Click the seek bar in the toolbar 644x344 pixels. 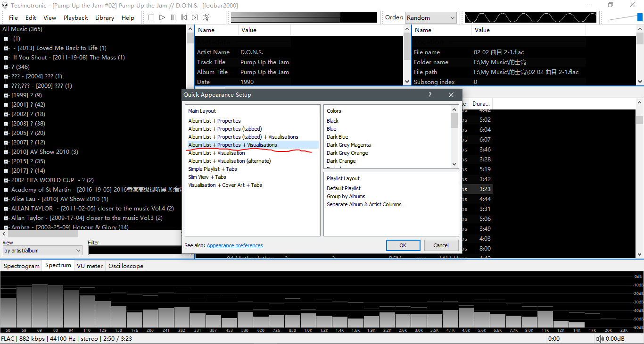point(304,17)
